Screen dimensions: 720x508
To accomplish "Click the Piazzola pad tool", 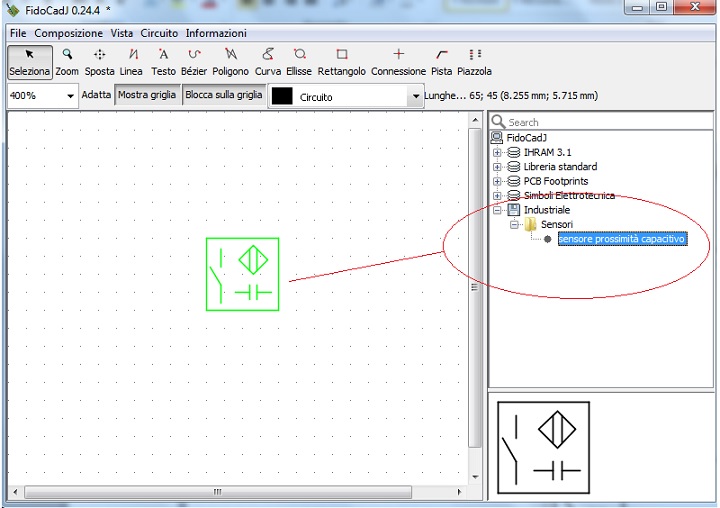I will 475,62.
